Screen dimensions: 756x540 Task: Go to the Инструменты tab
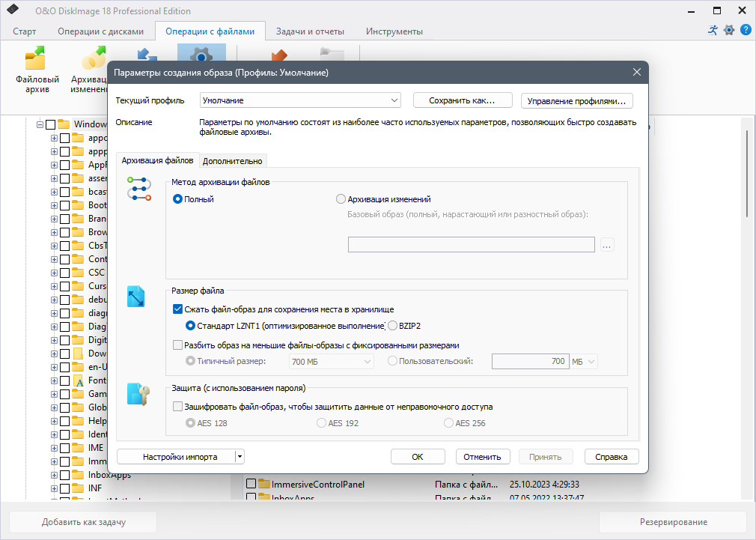coord(394,31)
